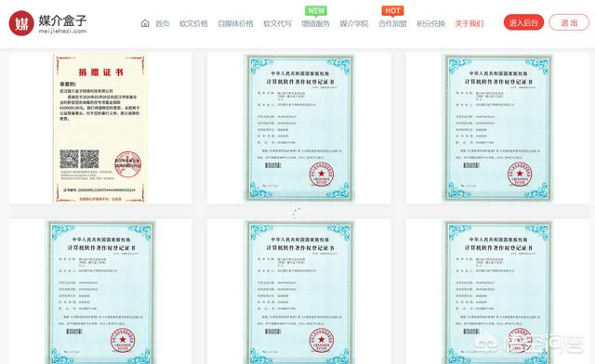Open the bottom-left software copyright certificate
595x364 pixels.
[100, 292]
